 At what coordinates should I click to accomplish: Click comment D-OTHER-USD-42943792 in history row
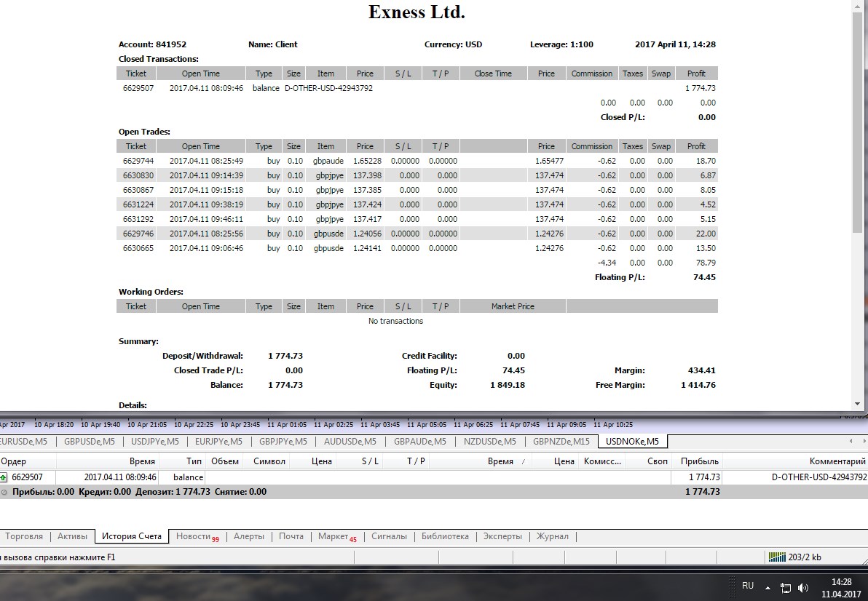click(818, 477)
